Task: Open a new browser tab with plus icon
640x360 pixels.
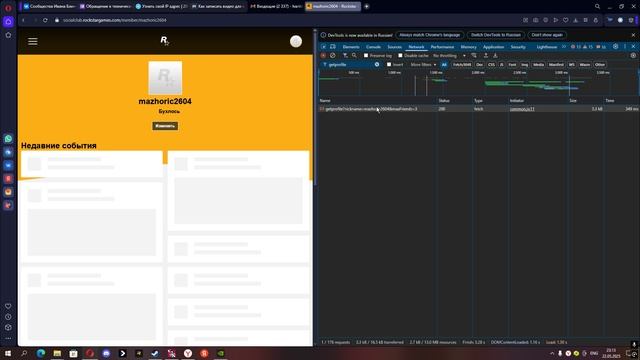Action: point(367,6)
